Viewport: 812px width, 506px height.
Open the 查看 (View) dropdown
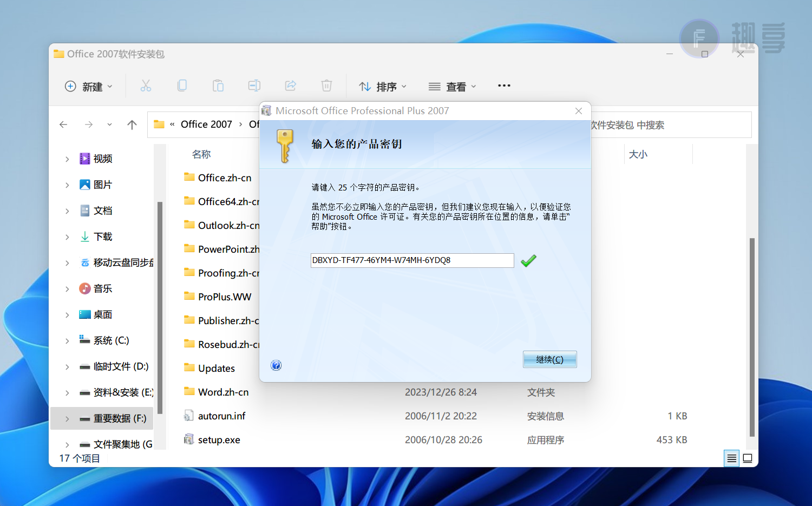pos(453,87)
